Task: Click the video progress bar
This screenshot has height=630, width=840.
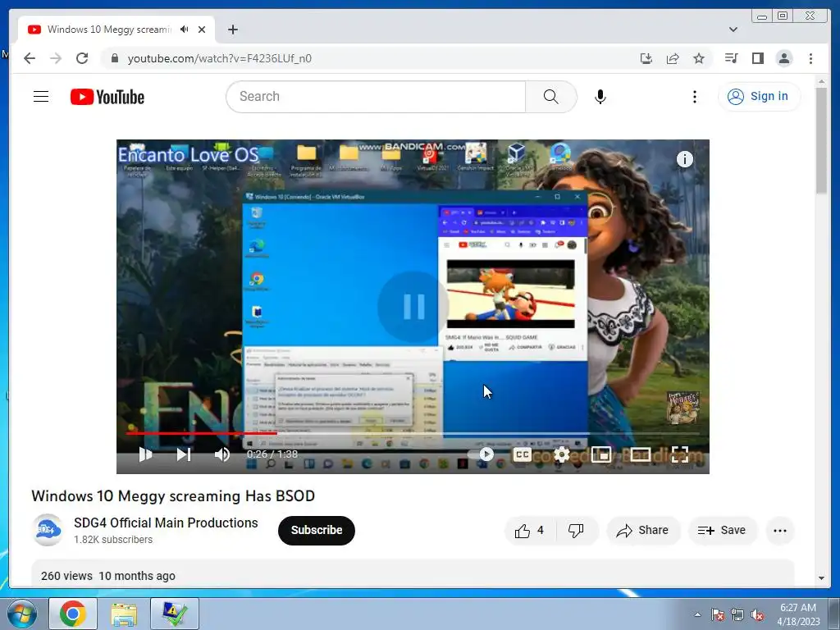Action: click(413, 433)
